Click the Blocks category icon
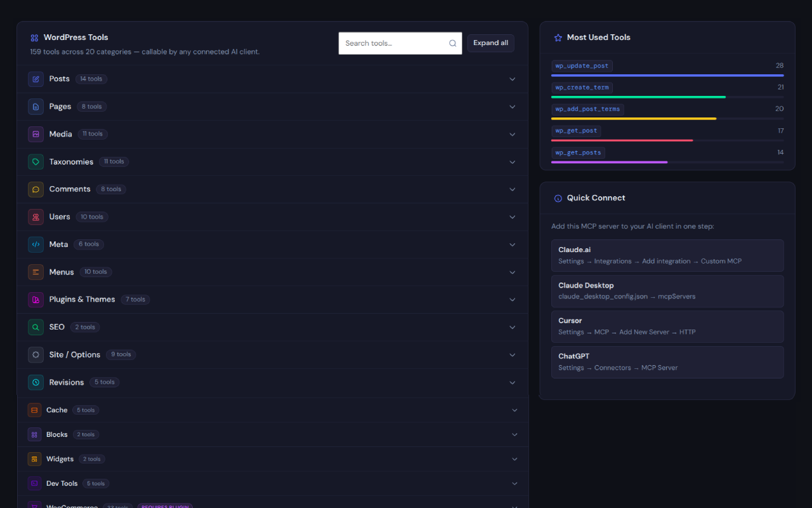Viewport: 812px width, 508px height. (34, 434)
